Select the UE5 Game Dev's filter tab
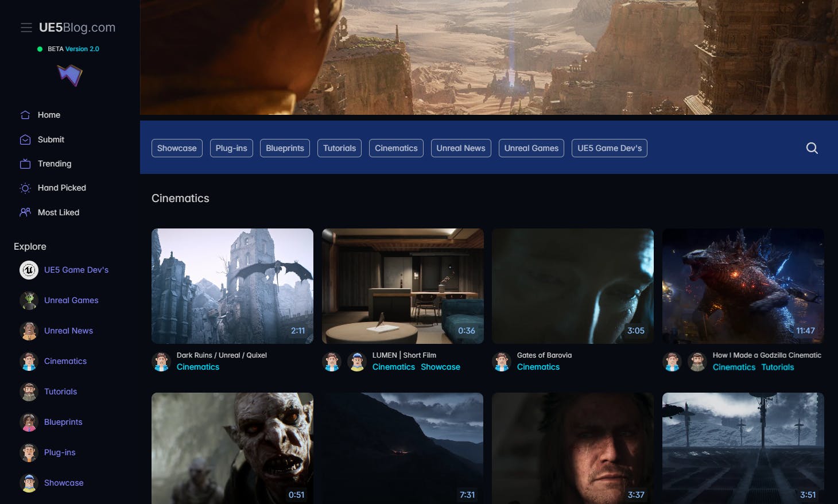This screenshot has height=504, width=838. point(610,148)
